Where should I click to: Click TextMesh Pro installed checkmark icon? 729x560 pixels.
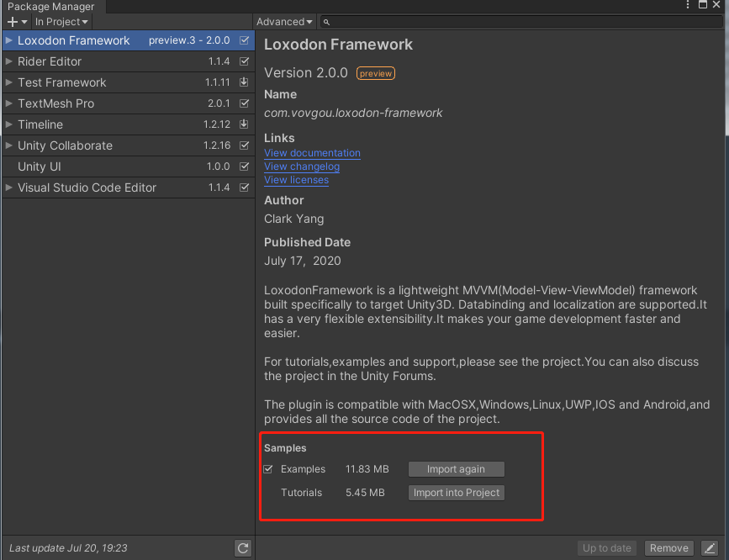[x=244, y=103]
